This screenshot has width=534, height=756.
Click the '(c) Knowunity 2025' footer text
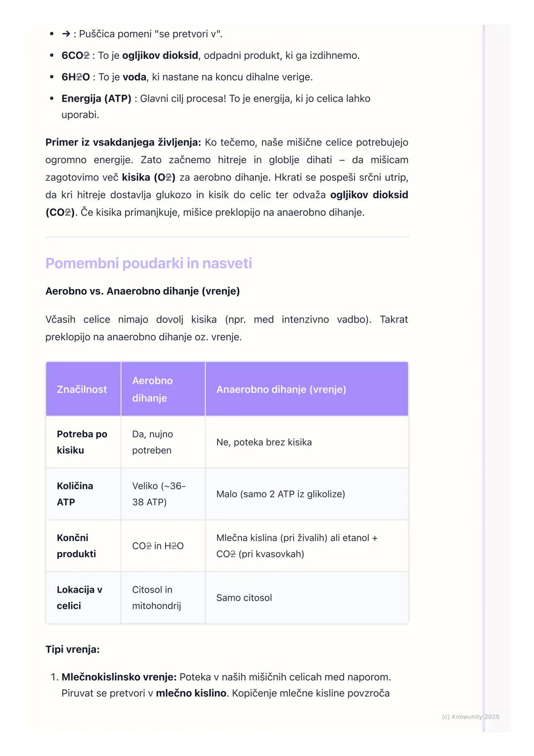470,716
